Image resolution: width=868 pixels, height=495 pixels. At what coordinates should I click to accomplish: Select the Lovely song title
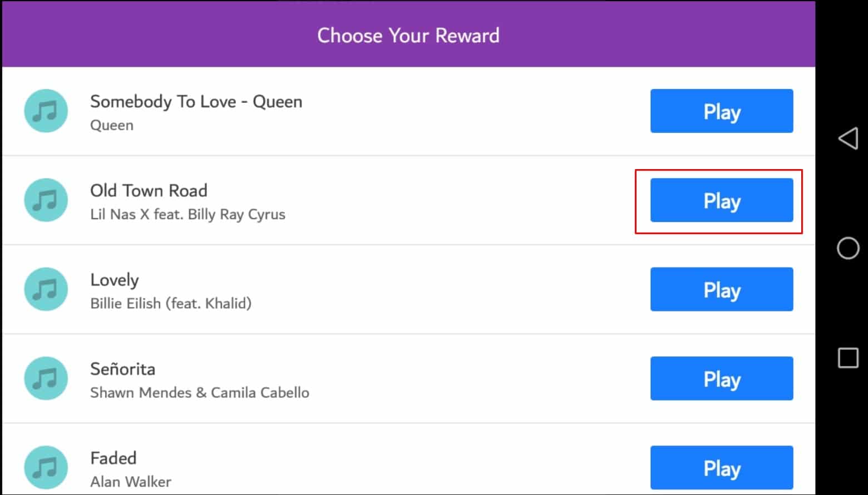[115, 280]
